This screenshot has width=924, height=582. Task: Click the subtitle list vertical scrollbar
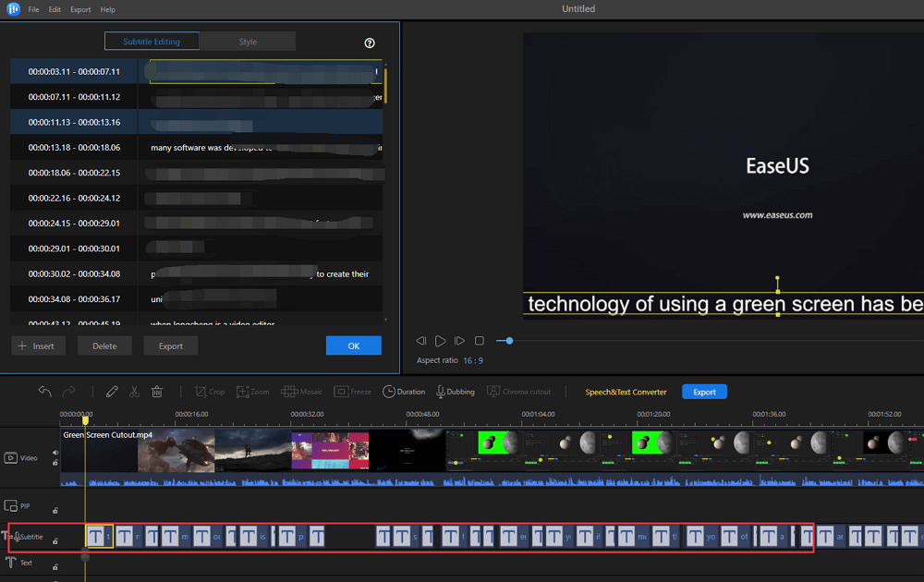pyautogui.click(x=385, y=86)
